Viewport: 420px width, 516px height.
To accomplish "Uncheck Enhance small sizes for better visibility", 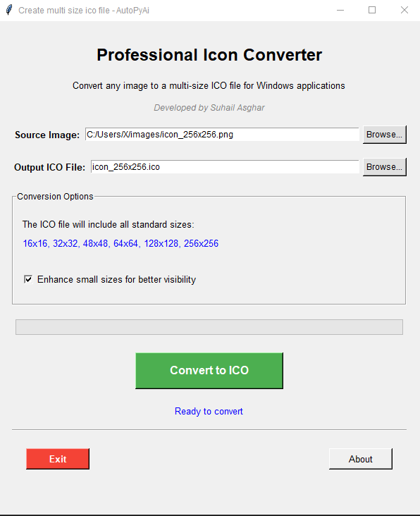I will click(28, 279).
